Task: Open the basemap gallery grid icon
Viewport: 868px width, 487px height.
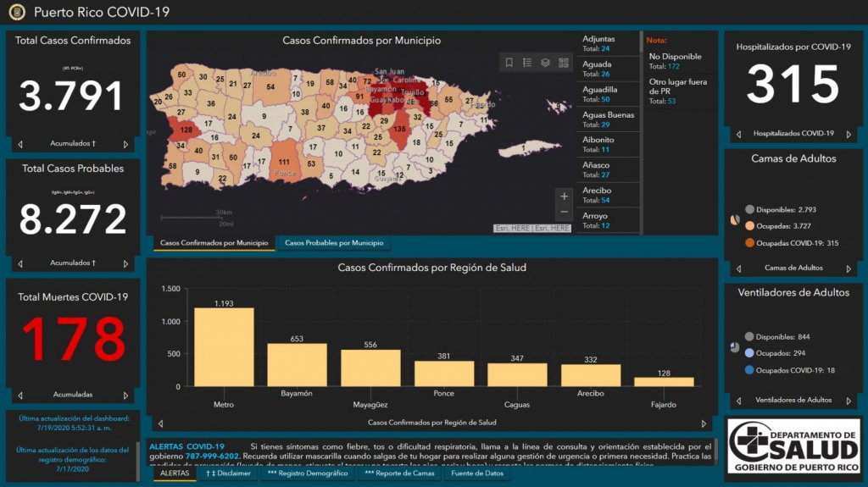Action: coord(564,63)
